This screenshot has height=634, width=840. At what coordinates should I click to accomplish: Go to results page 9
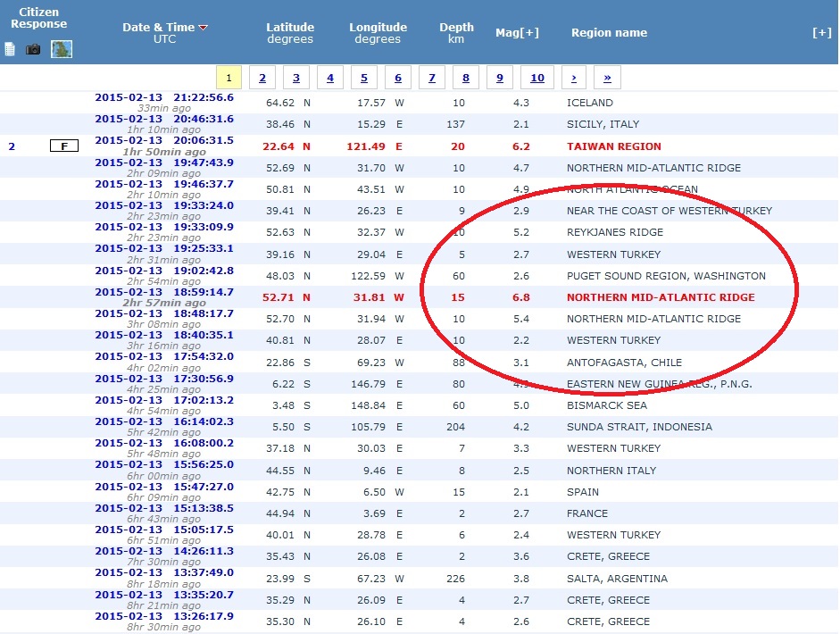click(x=500, y=78)
